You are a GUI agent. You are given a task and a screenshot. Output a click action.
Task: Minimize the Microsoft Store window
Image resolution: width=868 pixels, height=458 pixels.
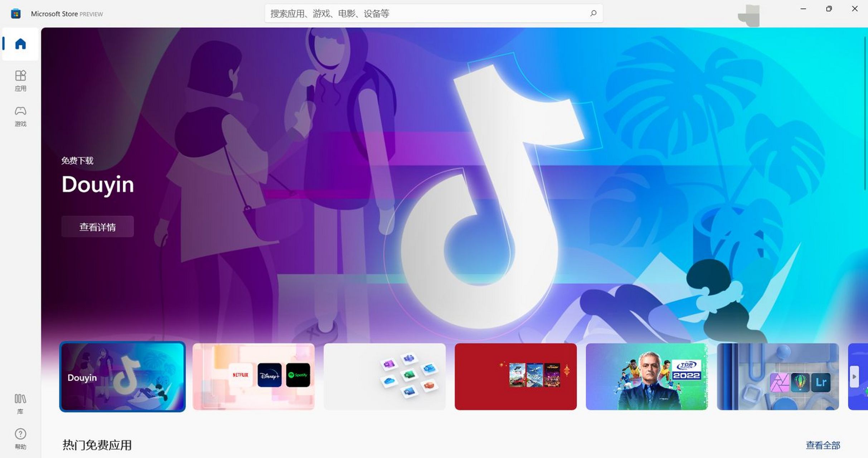pyautogui.click(x=803, y=9)
